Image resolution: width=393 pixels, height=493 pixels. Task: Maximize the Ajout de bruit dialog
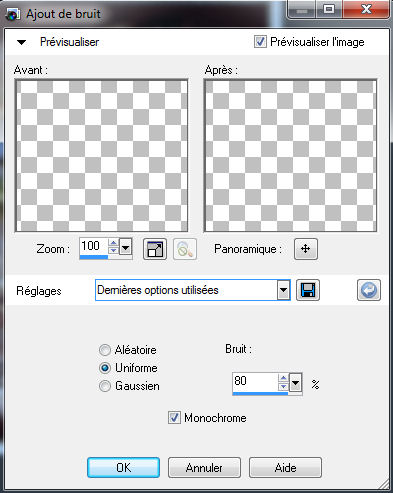coord(329,9)
